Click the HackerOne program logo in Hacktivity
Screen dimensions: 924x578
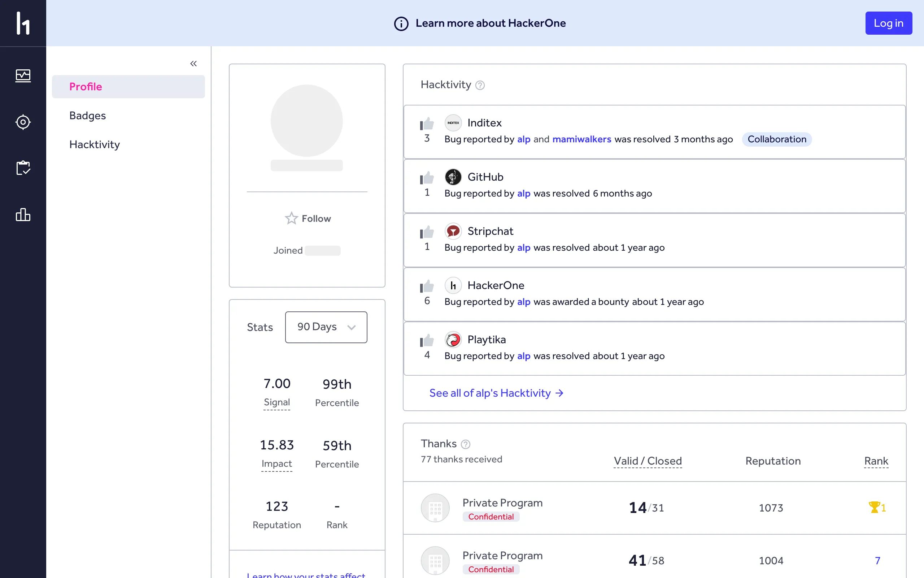tap(453, 285)
